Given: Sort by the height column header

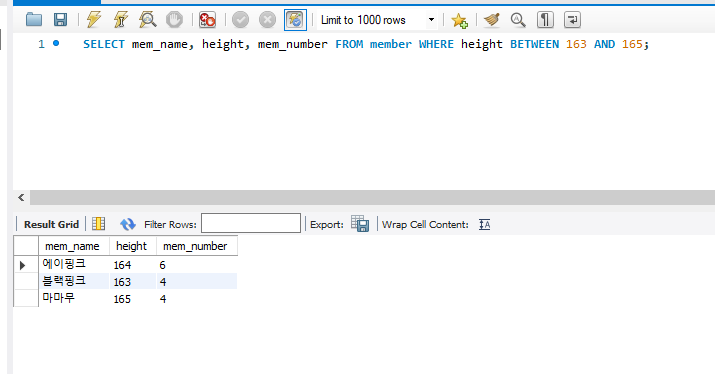Looking at the screenshot, I should coord(133,246).
